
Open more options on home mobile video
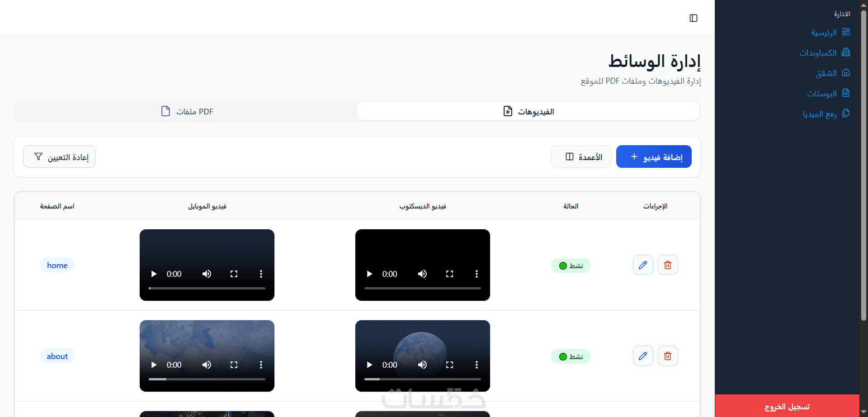[x=261, y=274]
